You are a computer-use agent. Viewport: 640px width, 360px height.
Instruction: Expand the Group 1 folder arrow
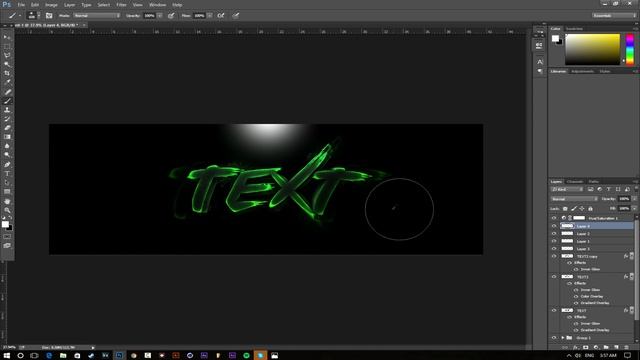click(563, 338)
